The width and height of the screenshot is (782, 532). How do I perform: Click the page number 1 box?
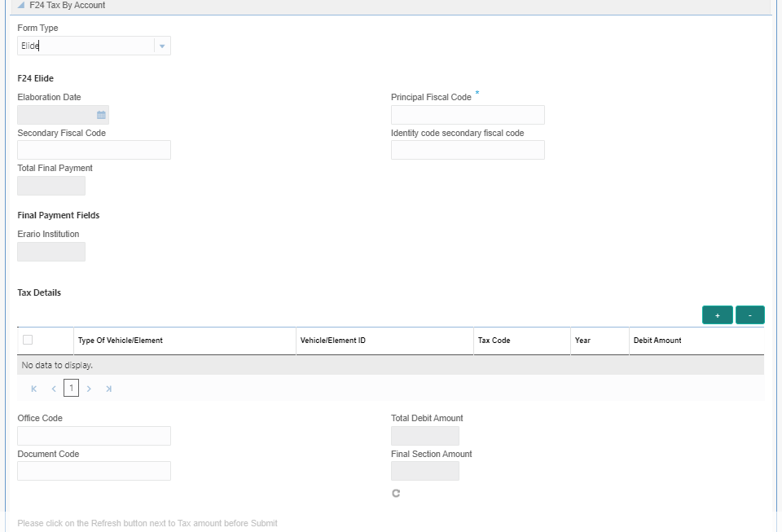(72, 388)
